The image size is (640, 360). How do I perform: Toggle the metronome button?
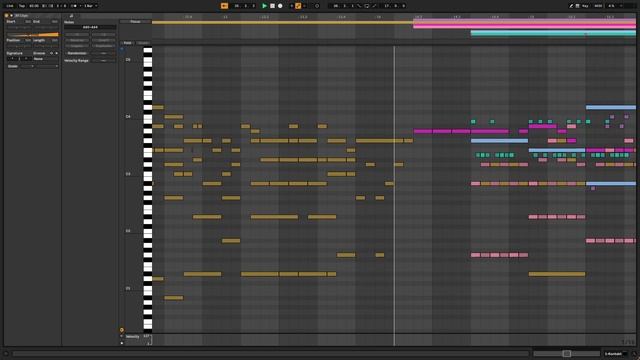[73, 6]
